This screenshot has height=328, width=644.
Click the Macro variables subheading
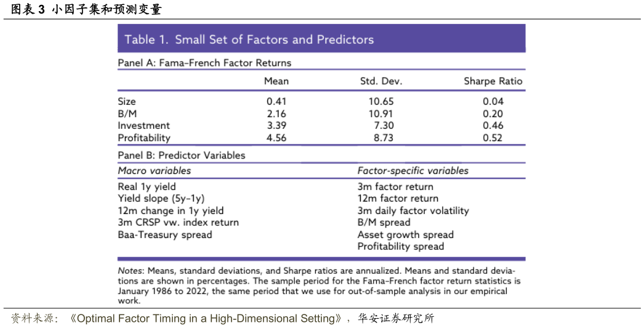tap(155, 171)
